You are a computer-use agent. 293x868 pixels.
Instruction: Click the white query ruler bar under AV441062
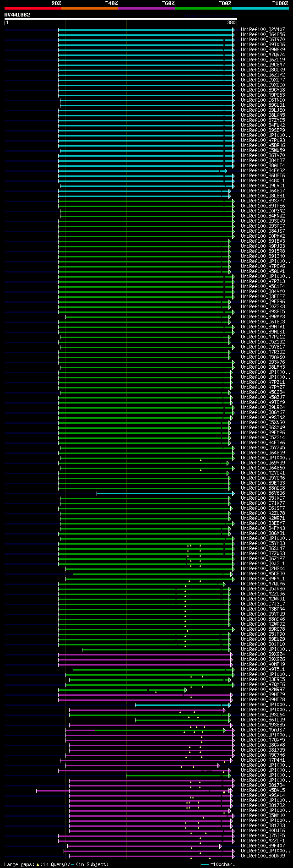(x=121, y=19)
